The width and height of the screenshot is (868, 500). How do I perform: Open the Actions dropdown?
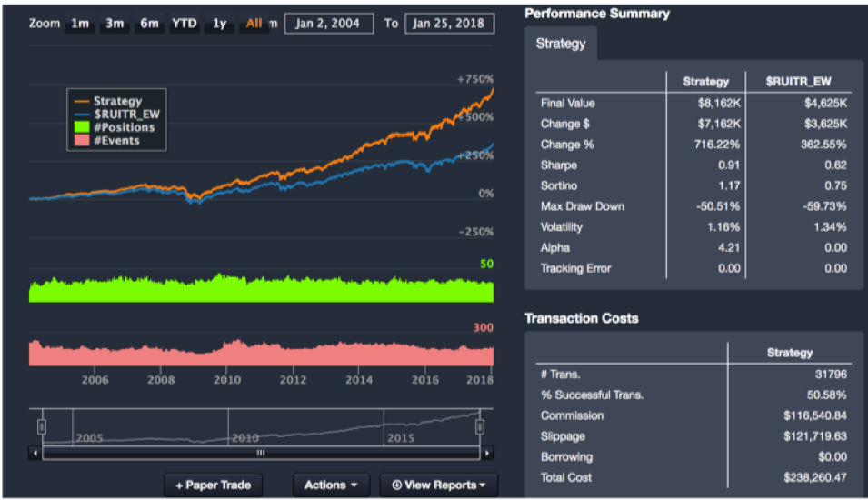point(331,485)
